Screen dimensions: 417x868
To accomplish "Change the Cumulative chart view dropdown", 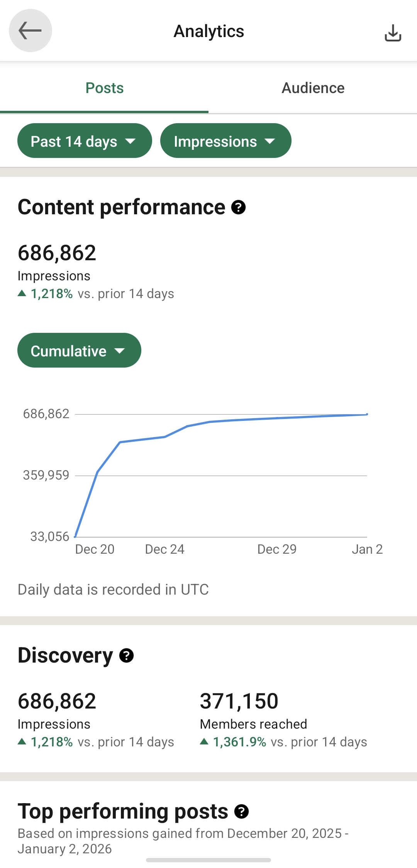I will (79, 351).
